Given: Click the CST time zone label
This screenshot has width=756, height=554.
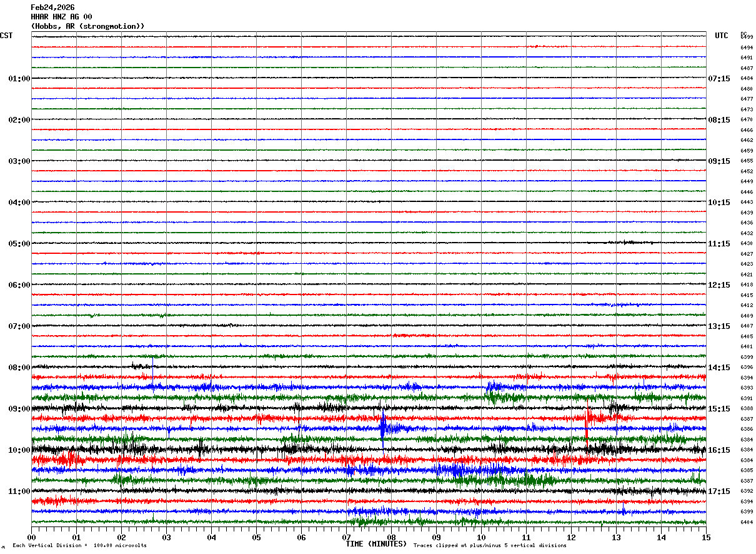Looking at the screenshot, I should 6,36.
